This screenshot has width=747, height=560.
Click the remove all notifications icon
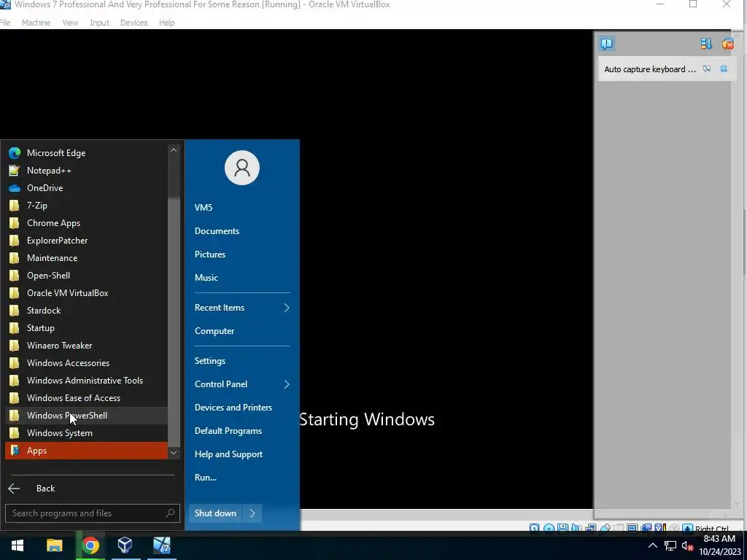pyautogui.click(x=727, y=44)
